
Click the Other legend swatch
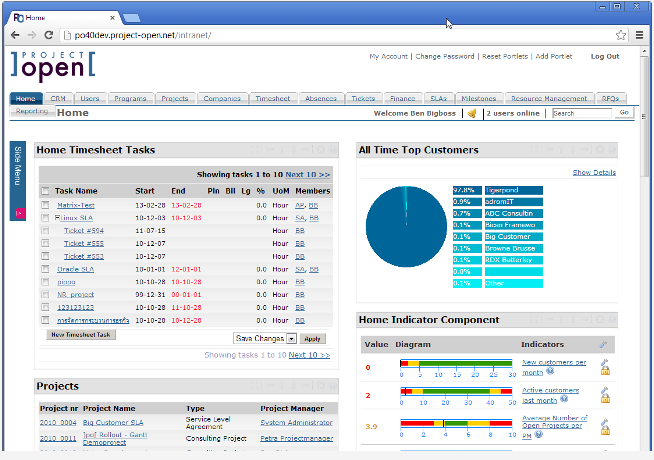[x=513, y=283]
